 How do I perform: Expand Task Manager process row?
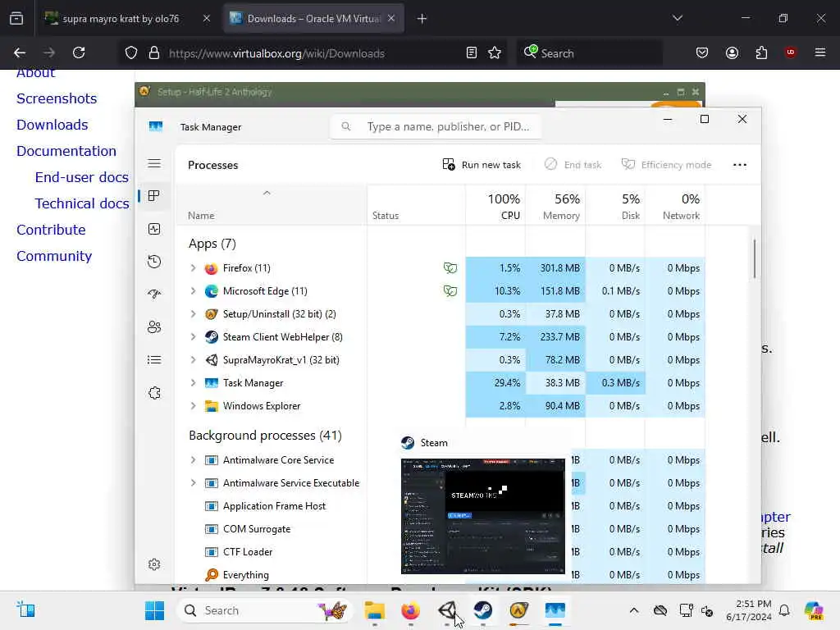coord(193,383)
